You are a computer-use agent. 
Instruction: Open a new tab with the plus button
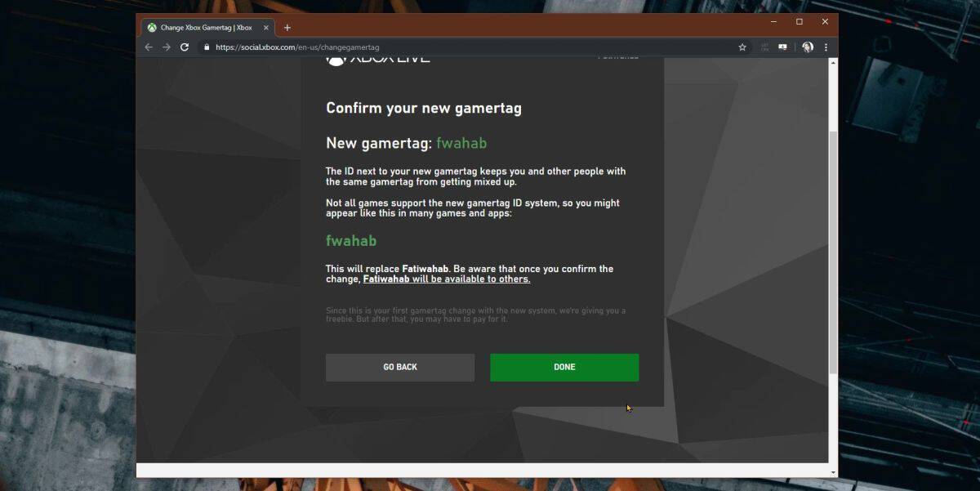point(287,27)
